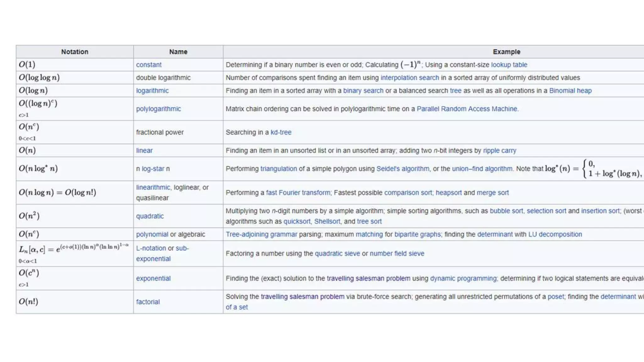Click the ripple carry link
Viewport: 644px width, 362px height.
[x=499, y=151]
